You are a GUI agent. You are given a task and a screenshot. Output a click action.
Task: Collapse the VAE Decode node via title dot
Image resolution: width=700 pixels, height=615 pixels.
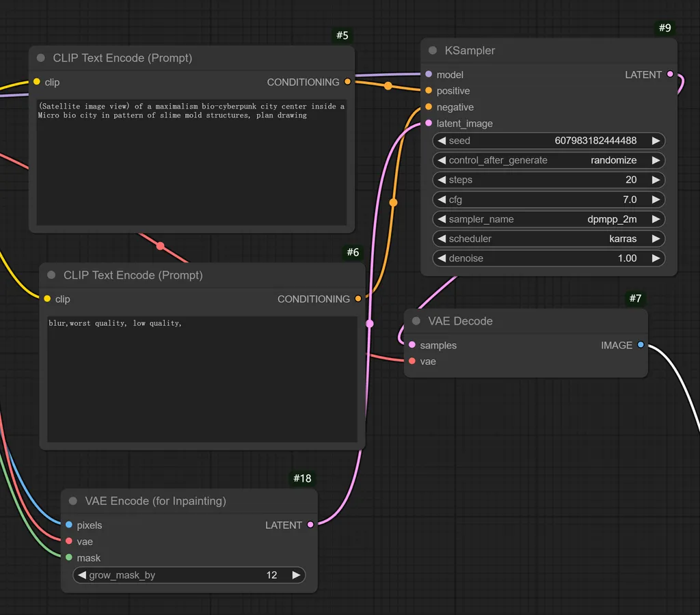tap(416, 321)
